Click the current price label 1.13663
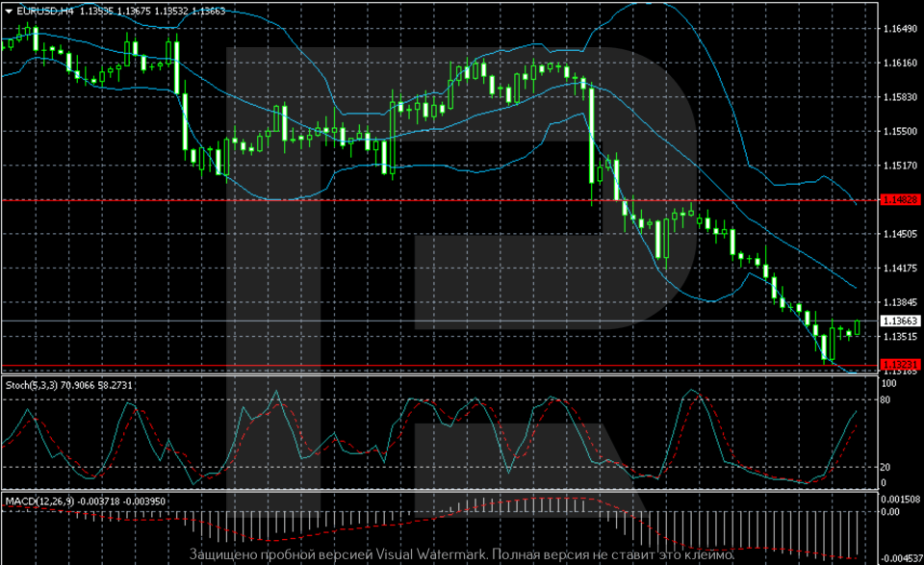924x565 pixels. (x=899, y=321)
